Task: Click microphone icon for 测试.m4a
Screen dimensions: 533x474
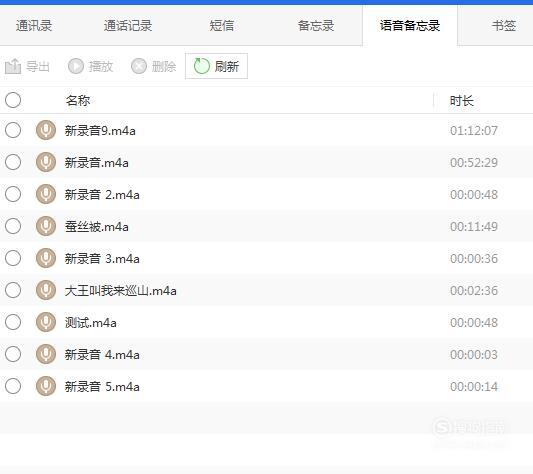Action: tap(46, 322)
